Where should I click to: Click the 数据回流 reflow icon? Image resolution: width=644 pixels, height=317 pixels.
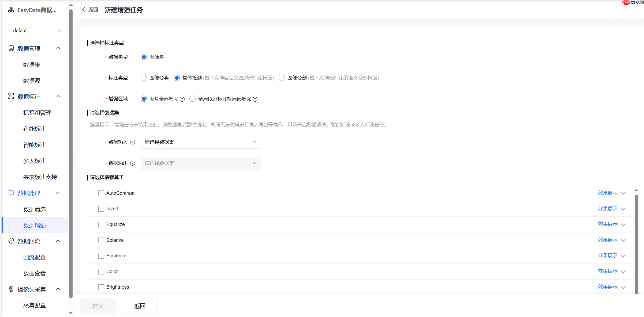[x=11, y=241]
